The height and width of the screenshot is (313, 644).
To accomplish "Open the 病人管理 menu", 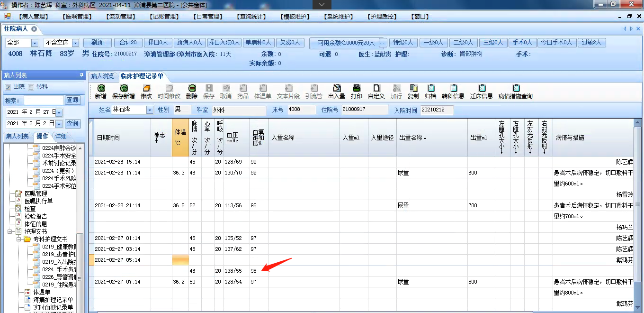I will pos(33,17).
